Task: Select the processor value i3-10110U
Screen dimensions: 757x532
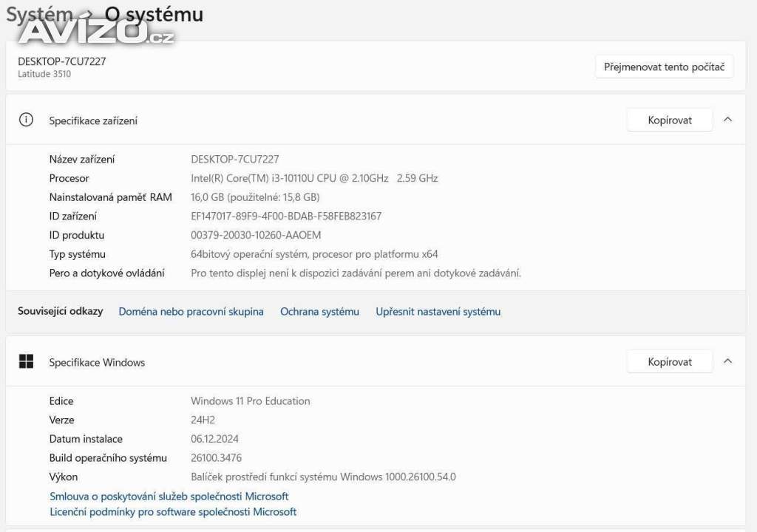Action: tap(314, 178)
